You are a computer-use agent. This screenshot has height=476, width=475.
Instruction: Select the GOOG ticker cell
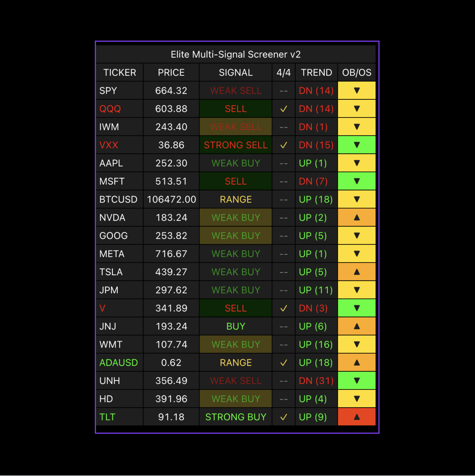click(120, 236)
